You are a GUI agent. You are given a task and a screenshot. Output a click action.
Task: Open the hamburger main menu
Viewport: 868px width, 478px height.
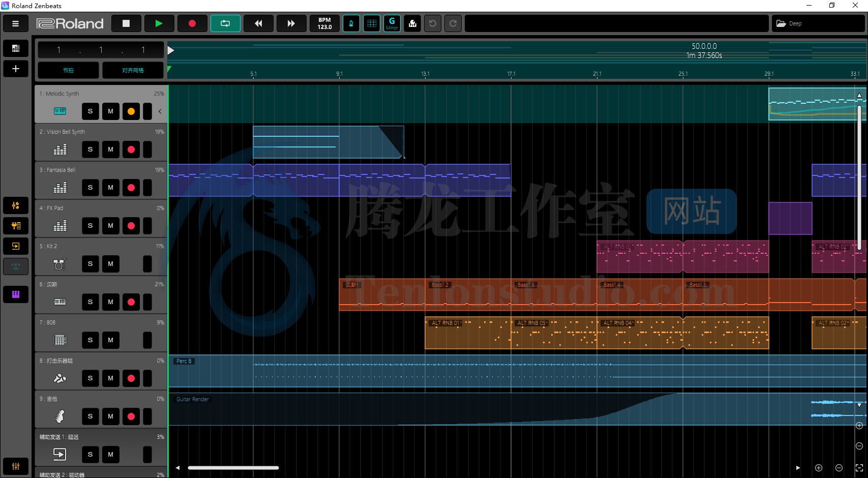coord(15,23)
